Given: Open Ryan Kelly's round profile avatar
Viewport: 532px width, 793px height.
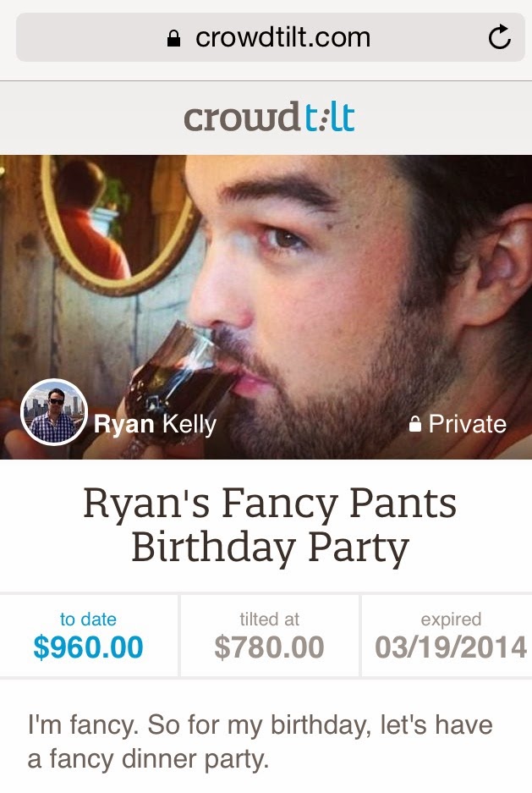Looking at the screenshot, I should (53, 412).
